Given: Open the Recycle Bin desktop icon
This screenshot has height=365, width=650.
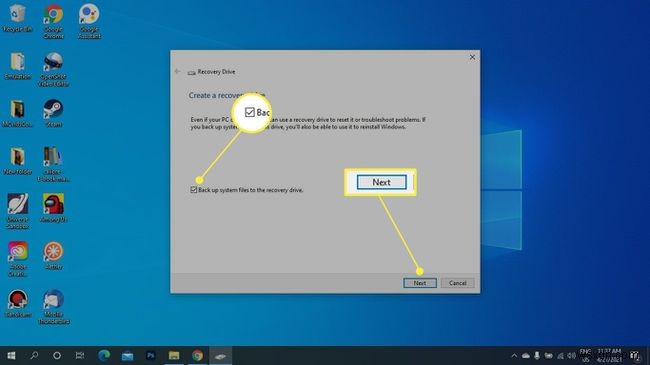Looking at the screenshot, I should pos(17,18).
